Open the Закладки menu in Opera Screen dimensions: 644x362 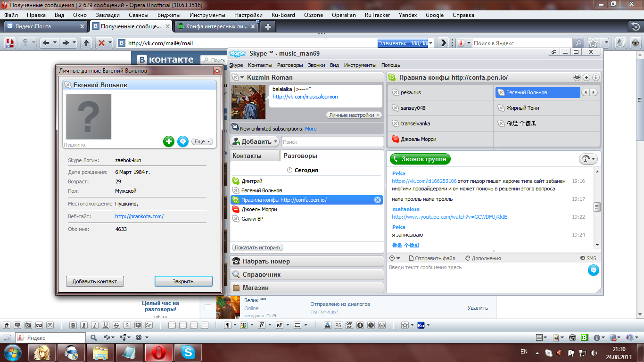click(x=107, y=15)
